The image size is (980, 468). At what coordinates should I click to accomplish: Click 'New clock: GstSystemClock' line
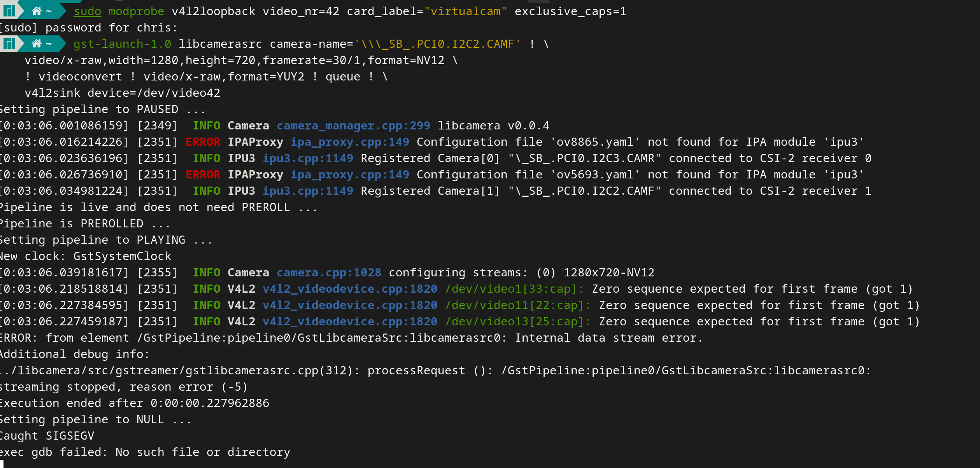86,257
